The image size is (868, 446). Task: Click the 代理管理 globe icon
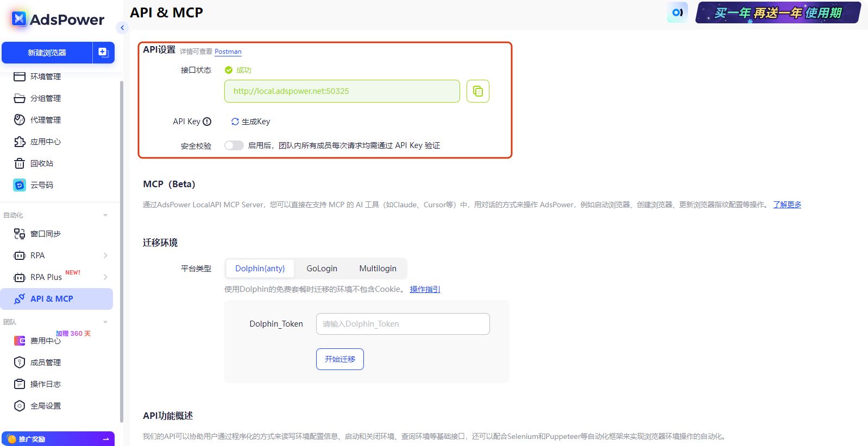[x=20, y=120]
